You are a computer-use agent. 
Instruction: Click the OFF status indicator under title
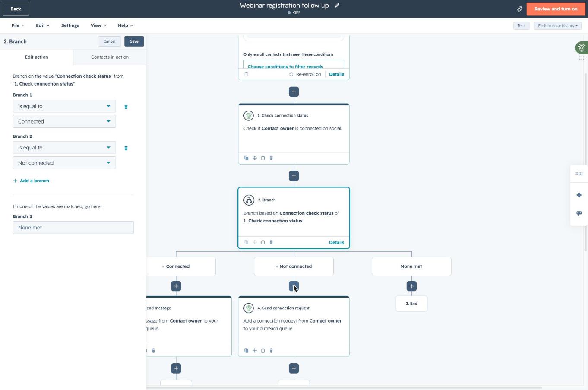click(x=294, y=13)
